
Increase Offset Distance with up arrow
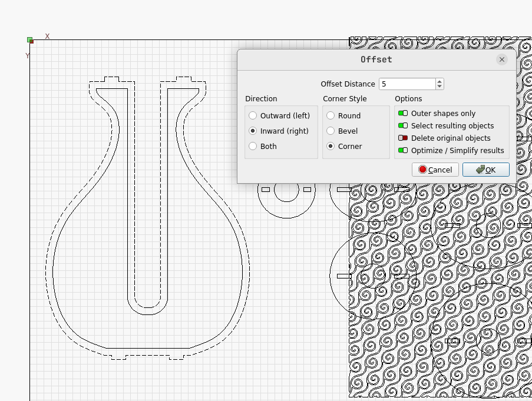point(440,81)
